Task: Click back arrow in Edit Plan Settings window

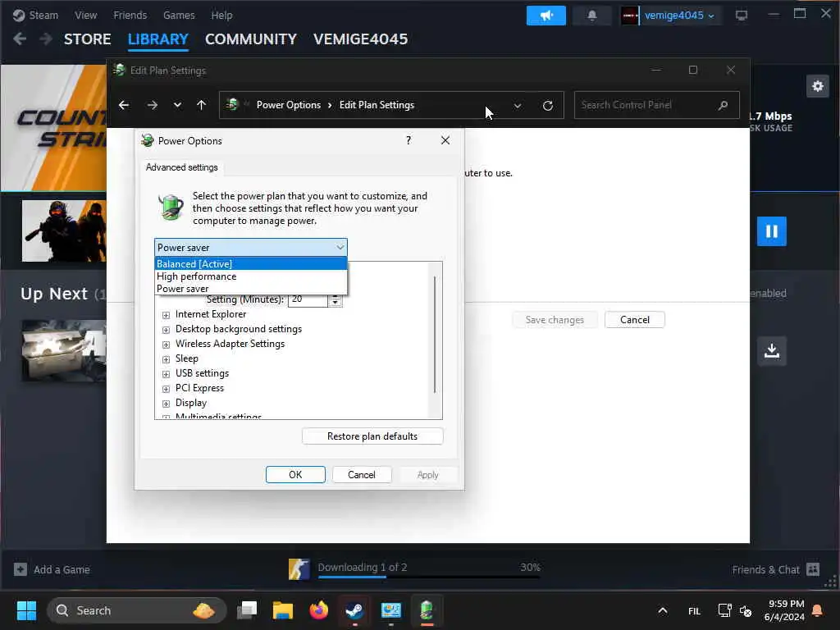Action: [x=124, y=105]
